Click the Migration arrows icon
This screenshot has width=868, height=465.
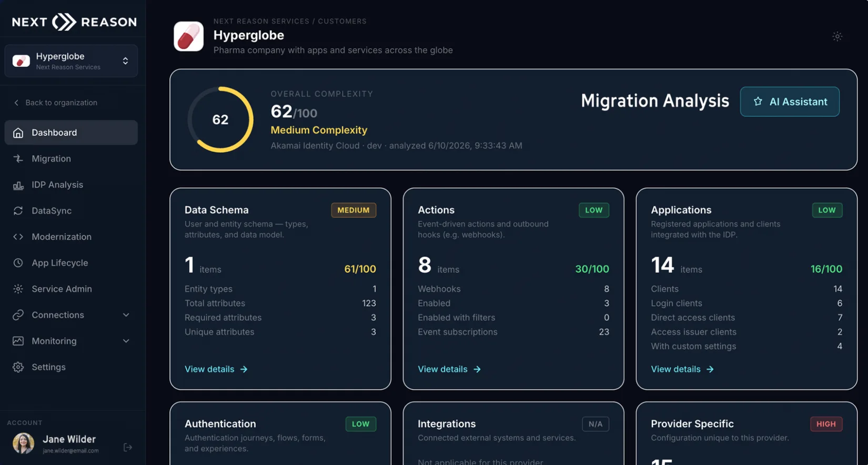tap(18, 158)
